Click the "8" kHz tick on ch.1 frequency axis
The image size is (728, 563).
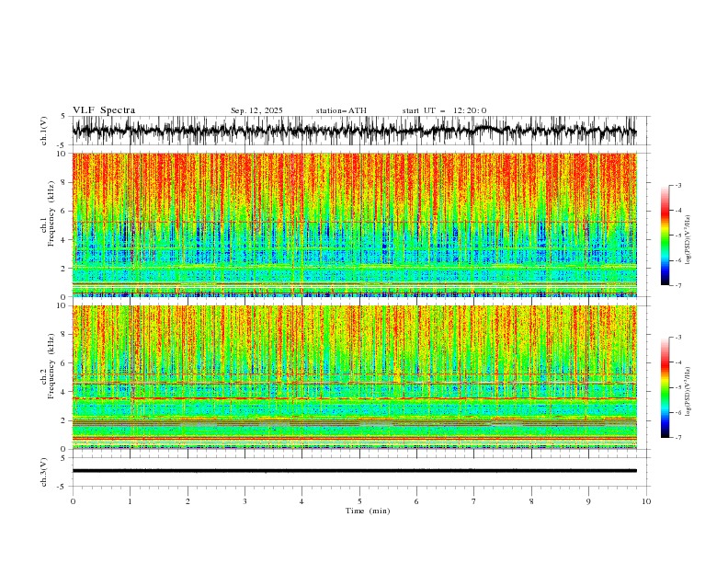[x=64, y=182]
